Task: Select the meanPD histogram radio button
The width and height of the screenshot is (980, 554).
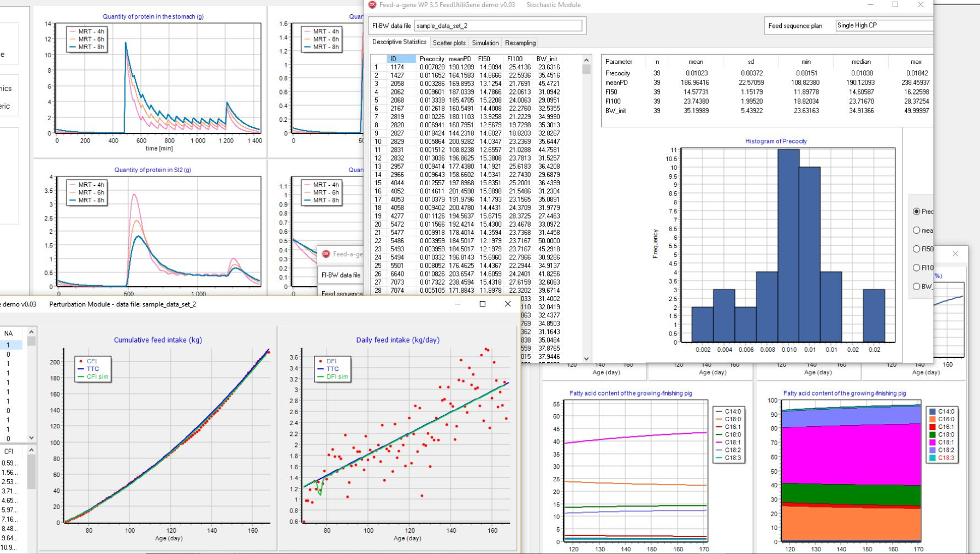Action: 916,230
